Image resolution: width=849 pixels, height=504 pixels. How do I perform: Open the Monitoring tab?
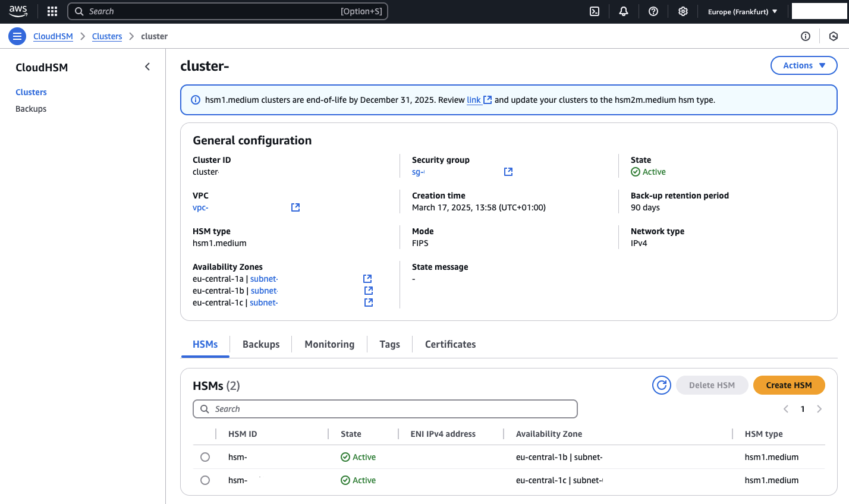coord(329,344)
